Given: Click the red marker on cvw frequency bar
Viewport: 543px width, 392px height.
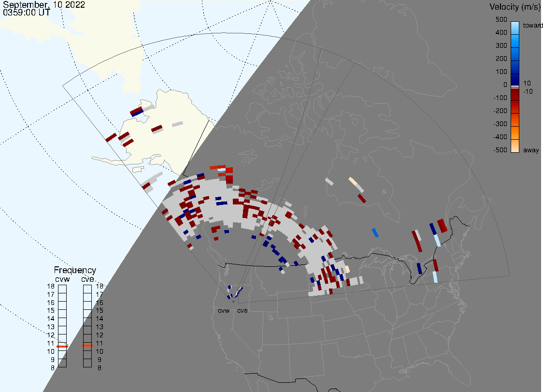Looking at the screenshot, I should (62, 346).
